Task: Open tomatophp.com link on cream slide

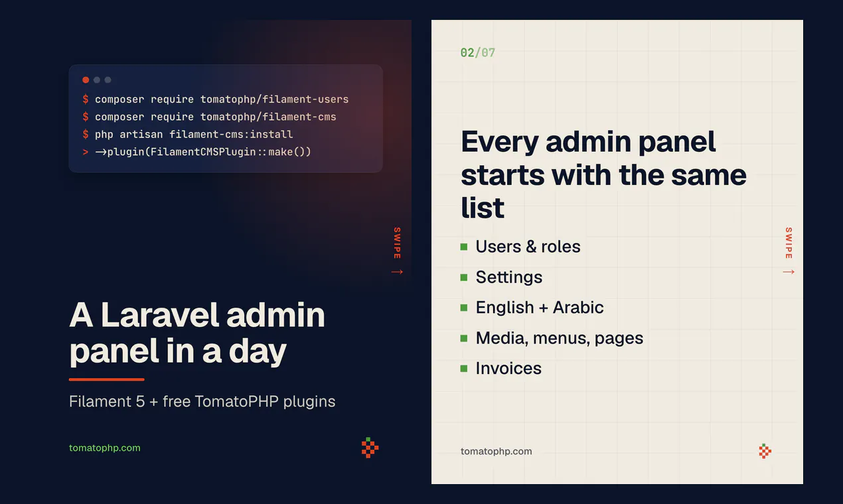Action: pyautogui.click(x=497, y=451)
